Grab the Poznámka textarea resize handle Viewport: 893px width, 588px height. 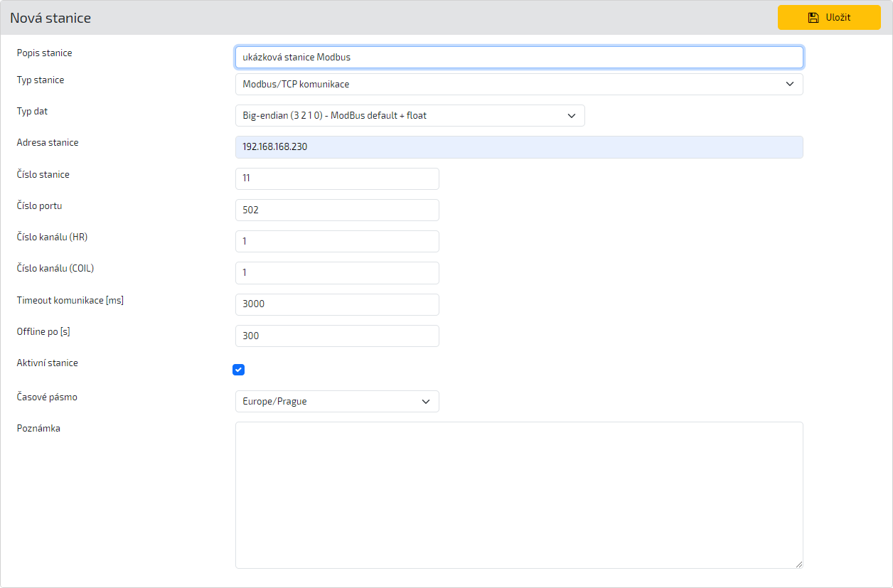coord(799,564)
